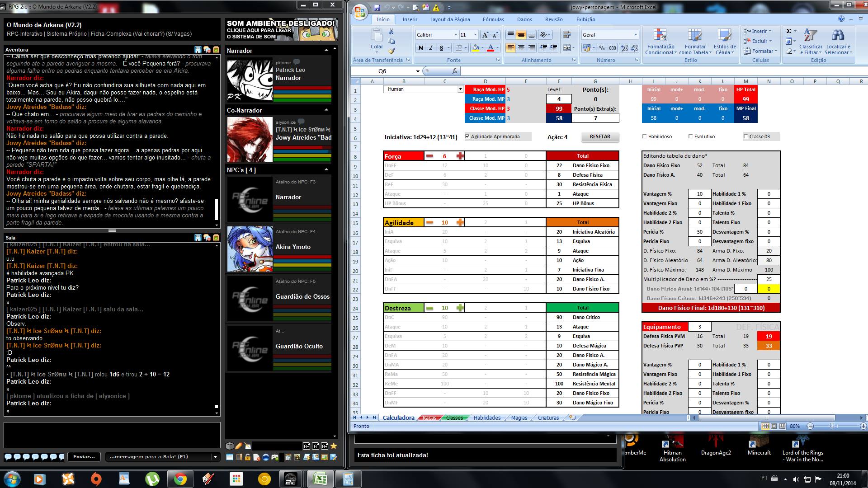Image resolution: width=868 pixels, height=488 pixels.
Task: Click the Enviar... send button
Action: tap(84, 457)
